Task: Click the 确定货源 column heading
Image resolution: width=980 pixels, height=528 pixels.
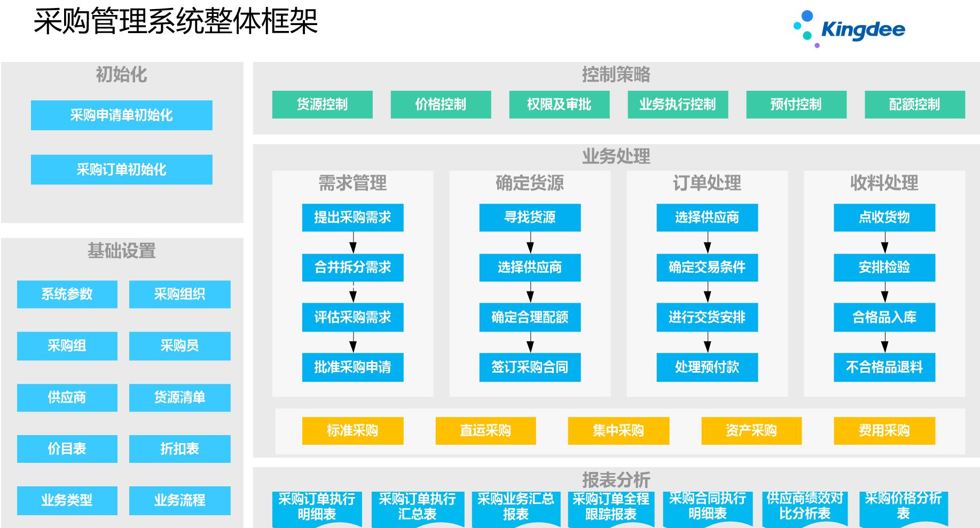Action: 530,183
